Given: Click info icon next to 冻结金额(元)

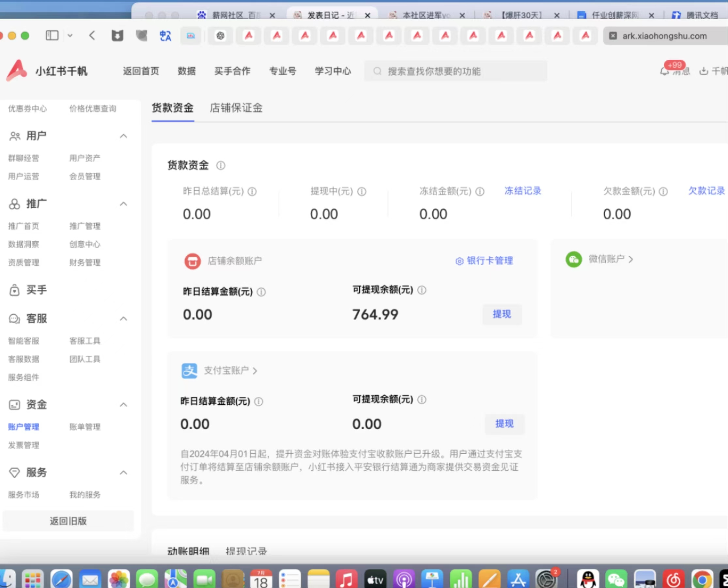Looking at the screenshot, I should [480, 191].
